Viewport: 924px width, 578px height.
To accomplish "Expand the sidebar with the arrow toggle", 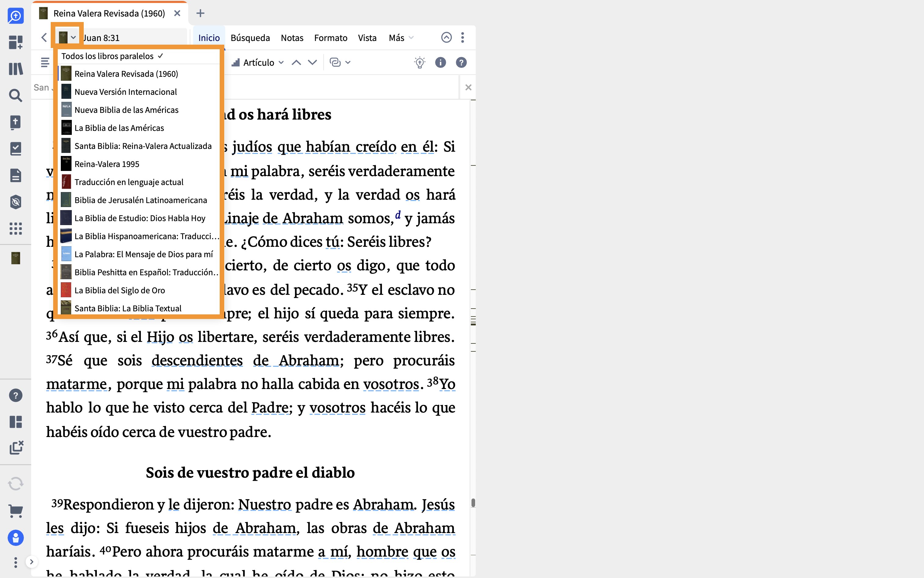I will (x=32, y=561).
